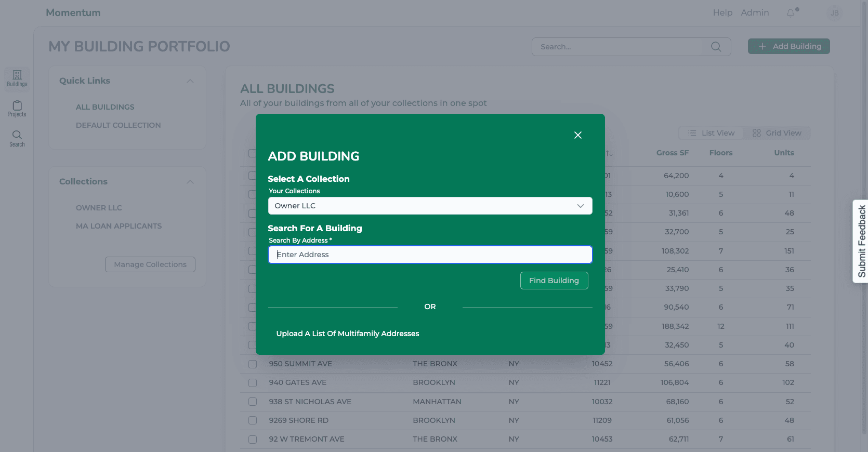Image resolution: width=868 pixels, height=452 pixels.
Task: Upload a list of multifamily addresses
Action: (348, 334)
